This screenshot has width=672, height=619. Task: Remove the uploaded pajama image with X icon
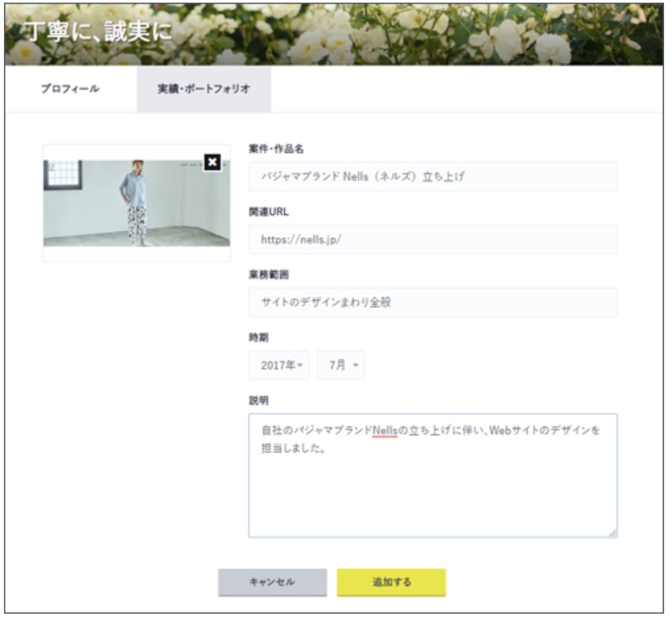pyautogui.click(x=212, y=162)
